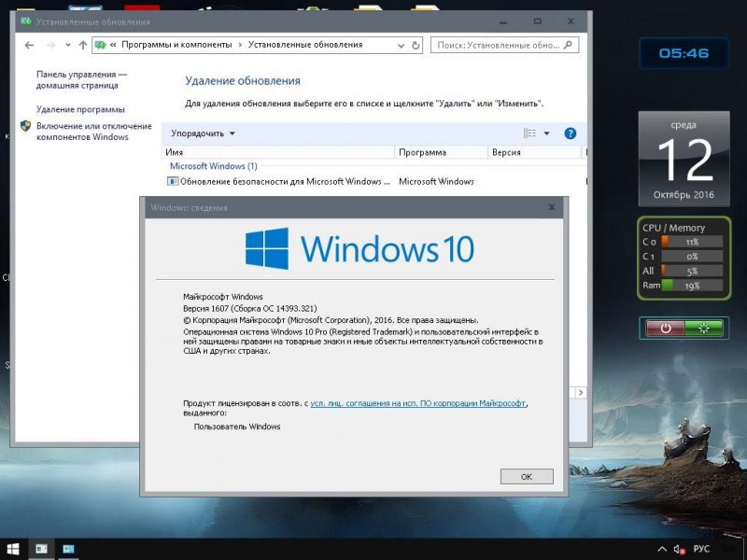Refresh the installed updates list
Image resolution: width=747 pixels, height=560 pixels.
tap(416, 45)
